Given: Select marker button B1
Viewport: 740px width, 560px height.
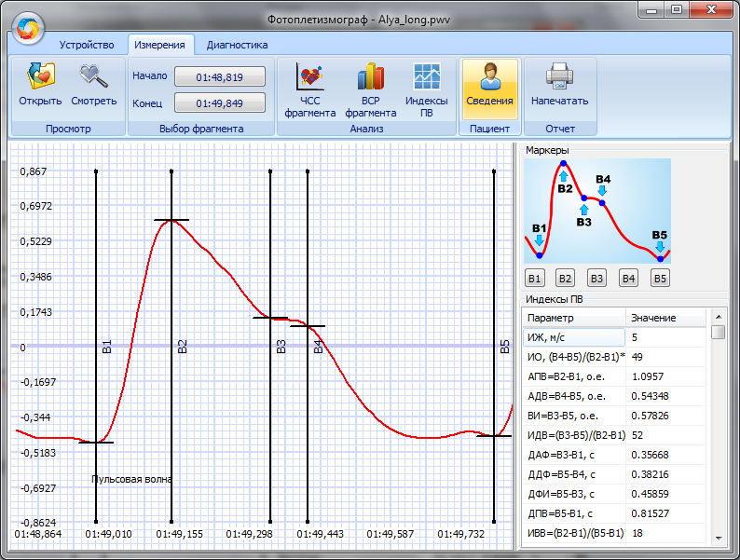Looking at the screenshot, I should [534, 278].
